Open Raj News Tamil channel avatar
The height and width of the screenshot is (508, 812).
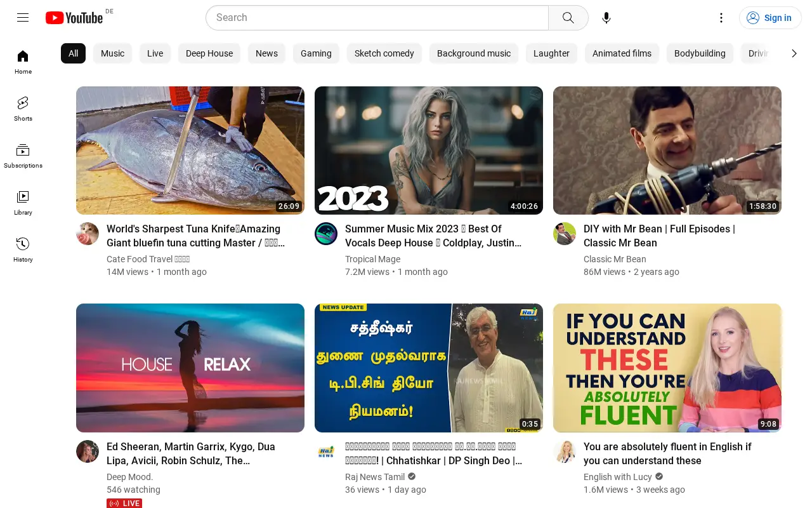tap(326, 451)
